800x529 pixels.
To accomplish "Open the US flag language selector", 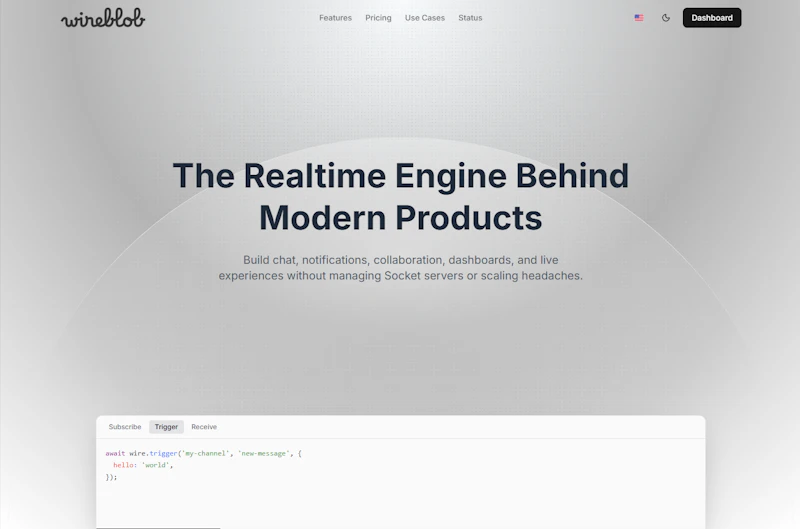I will tap(639, 18).
